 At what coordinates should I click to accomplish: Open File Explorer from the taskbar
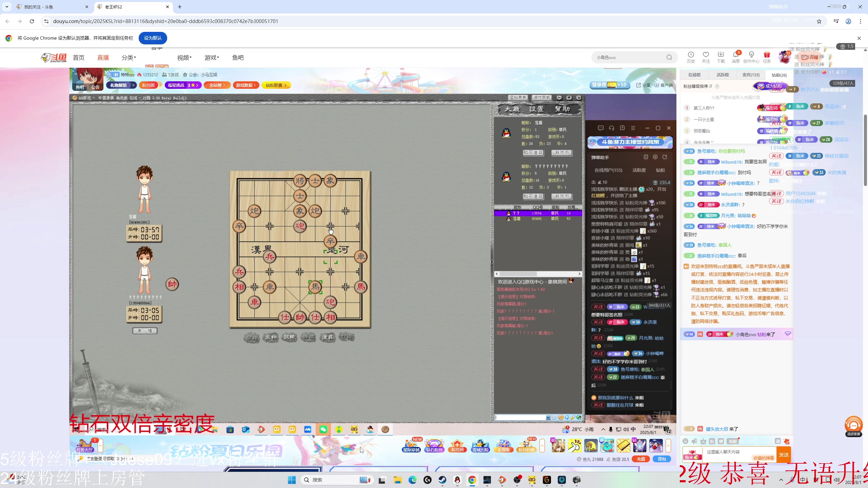[x=397, y=480]
